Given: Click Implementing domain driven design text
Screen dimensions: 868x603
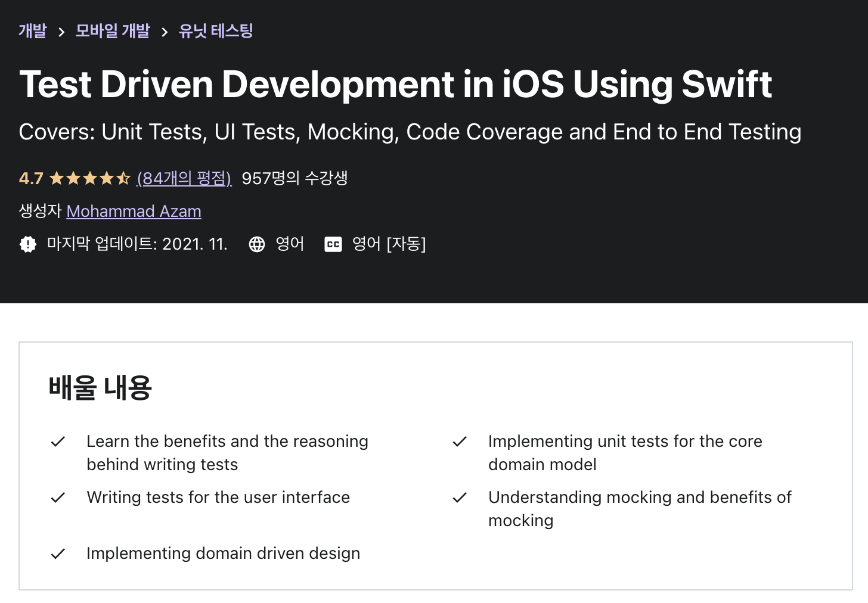Looking at the screenshot, I should pyautogui.click(x=223, y=553).
